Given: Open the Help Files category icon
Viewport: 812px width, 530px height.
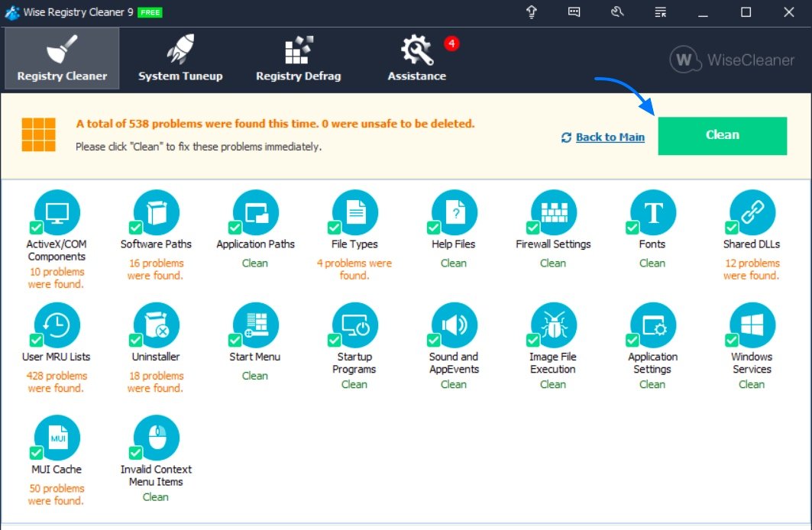Looking at the screenshot, I should coord(455,212).
